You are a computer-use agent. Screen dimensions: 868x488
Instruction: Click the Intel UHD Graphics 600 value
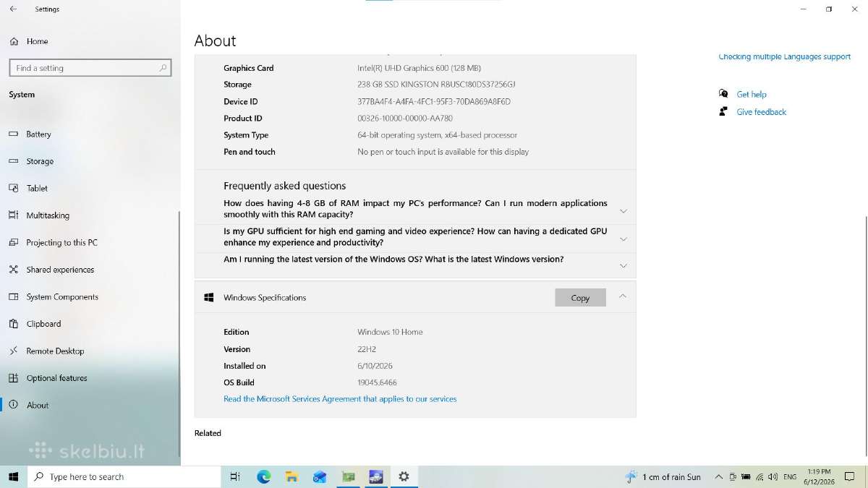(419, 68)
